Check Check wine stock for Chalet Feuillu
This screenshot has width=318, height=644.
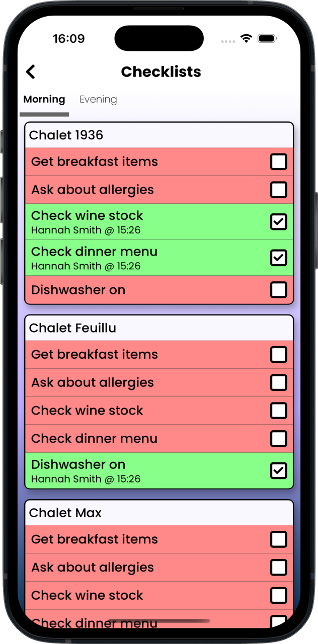pyautogui.click(x=278, y=411)
